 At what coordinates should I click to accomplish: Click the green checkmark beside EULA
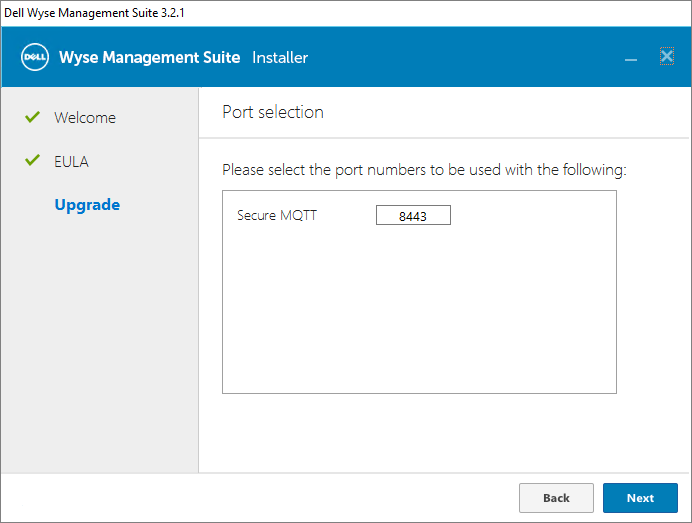click(x=32, y=161)
